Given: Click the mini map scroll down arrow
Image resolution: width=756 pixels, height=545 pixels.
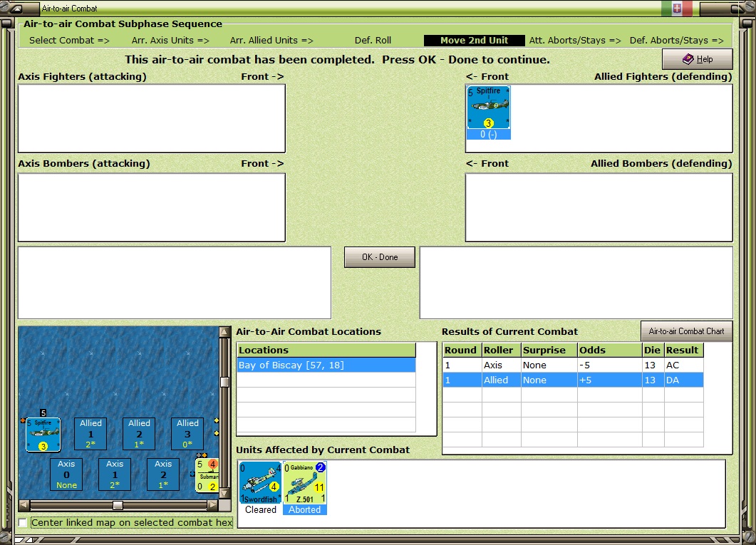Looking at the screenshot, I should click(224, 494).
